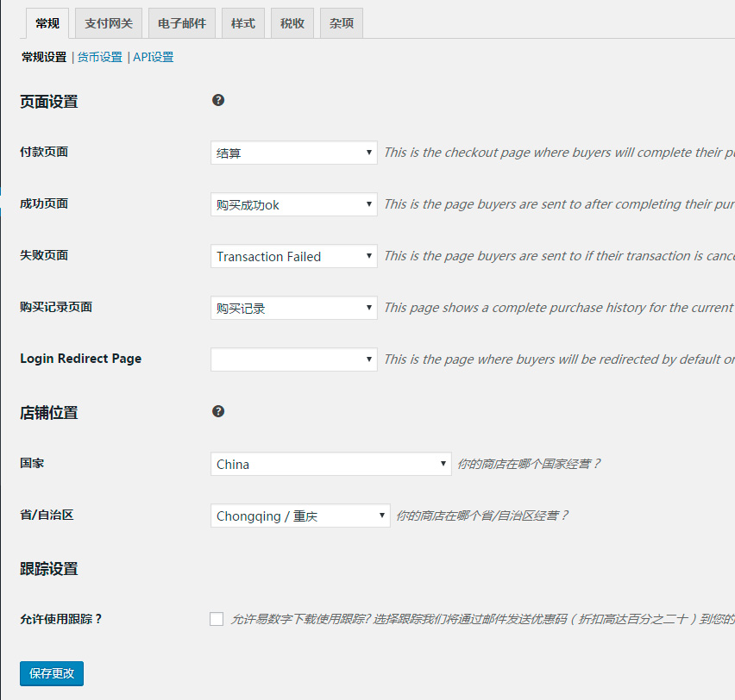
Task: Click the "sent to after completing" description
Action: pos(559,204)
